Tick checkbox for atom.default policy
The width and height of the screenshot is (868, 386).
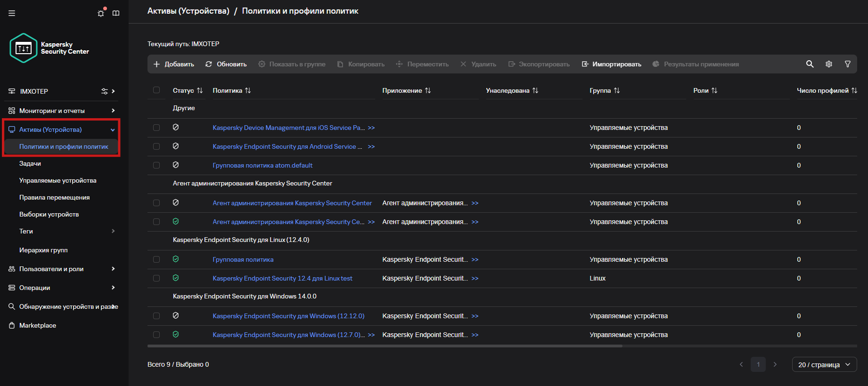156,165
